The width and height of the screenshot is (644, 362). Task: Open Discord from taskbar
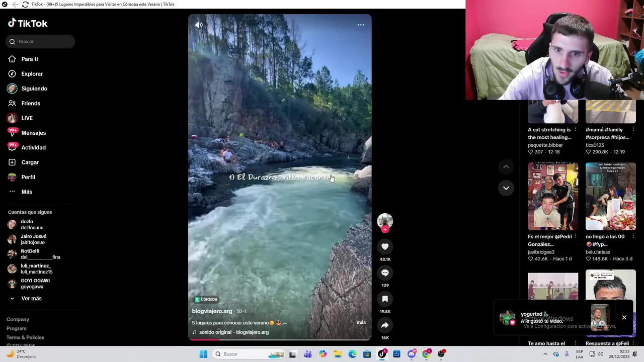[412, 354]
